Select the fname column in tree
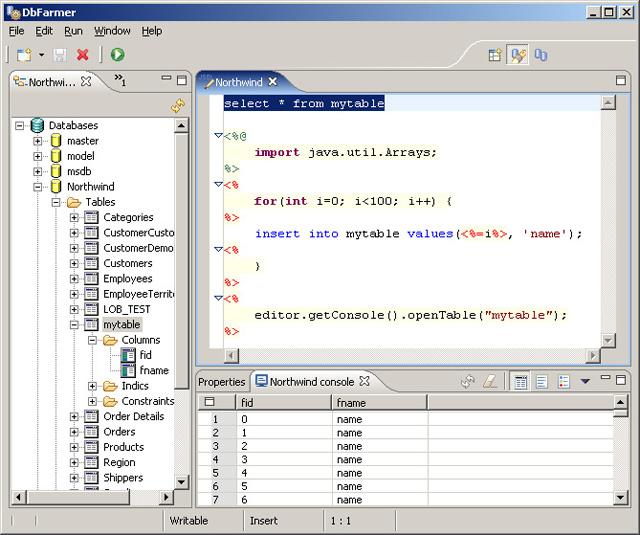The image size is (640, 535). (x=154, y=371)
